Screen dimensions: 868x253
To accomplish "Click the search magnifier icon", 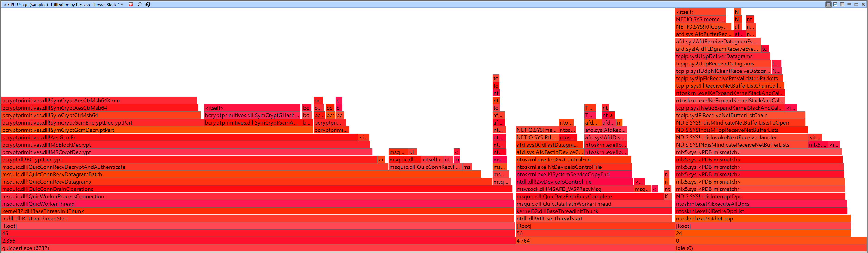I will (139, 4).
